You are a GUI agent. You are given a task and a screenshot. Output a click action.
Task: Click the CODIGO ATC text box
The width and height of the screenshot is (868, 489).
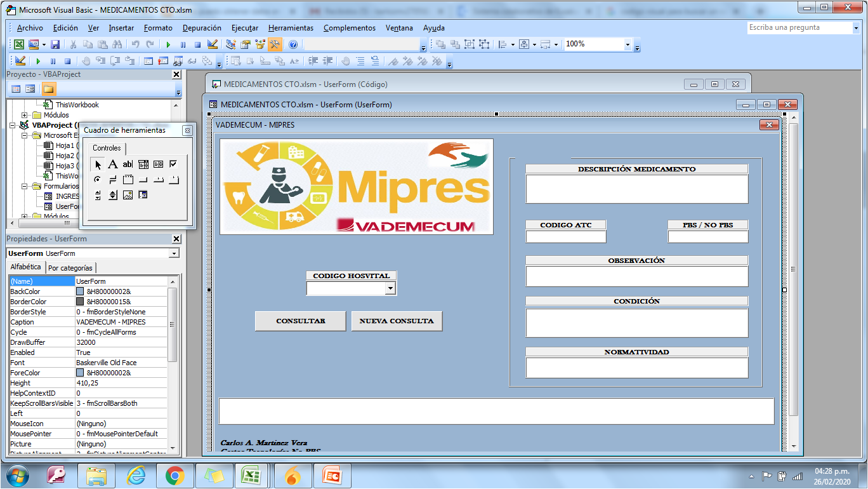point(566,236)
